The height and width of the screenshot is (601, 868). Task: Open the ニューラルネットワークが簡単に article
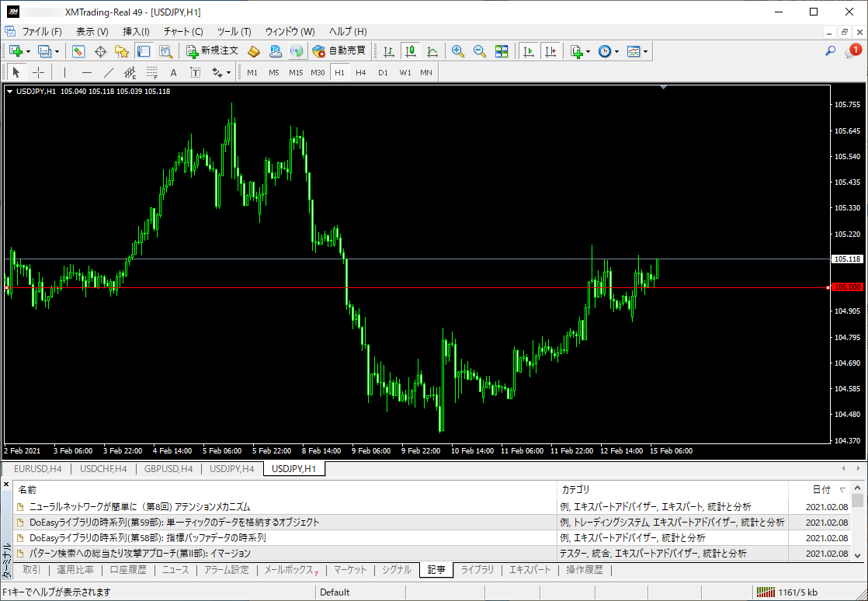pyautogui.click(x=140, y=506)
